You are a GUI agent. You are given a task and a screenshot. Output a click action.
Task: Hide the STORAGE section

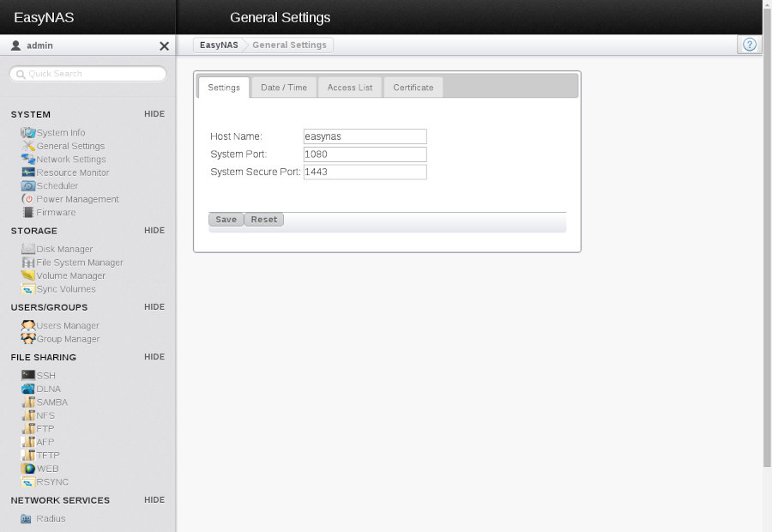tap(154, 231)
